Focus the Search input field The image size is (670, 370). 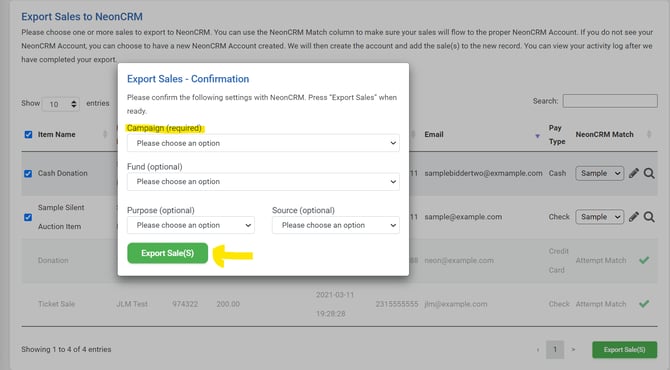(x=610, y=101)
